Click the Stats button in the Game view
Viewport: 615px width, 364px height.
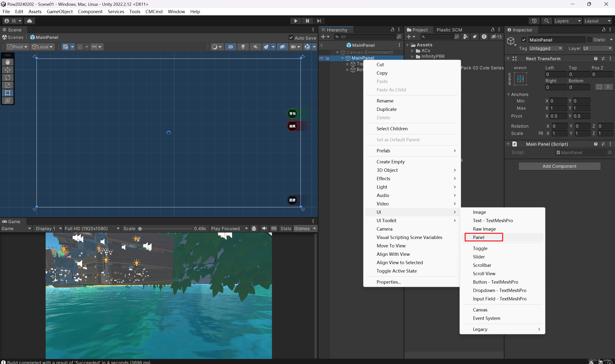tap(286, 228)
